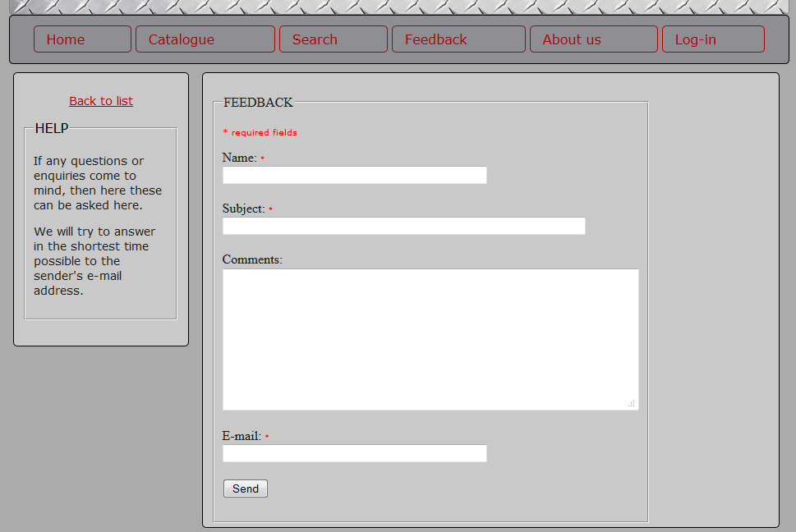The image size is (796, 532).
Task: Click the red required fields note
Action: (260, 132)
